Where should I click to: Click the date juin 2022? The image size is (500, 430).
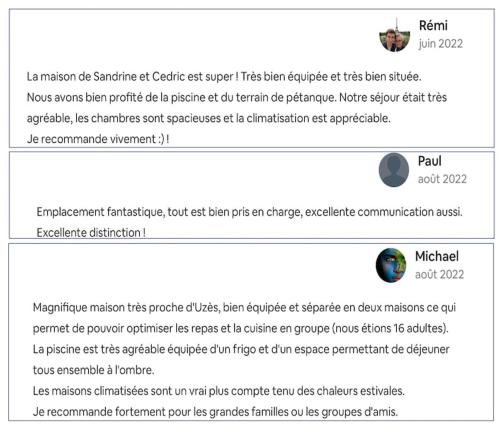tap(441, 44)
